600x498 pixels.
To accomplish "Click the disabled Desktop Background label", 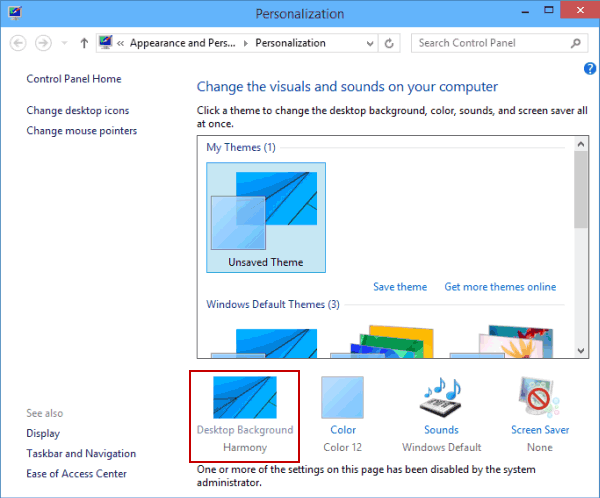I will 245,430.
